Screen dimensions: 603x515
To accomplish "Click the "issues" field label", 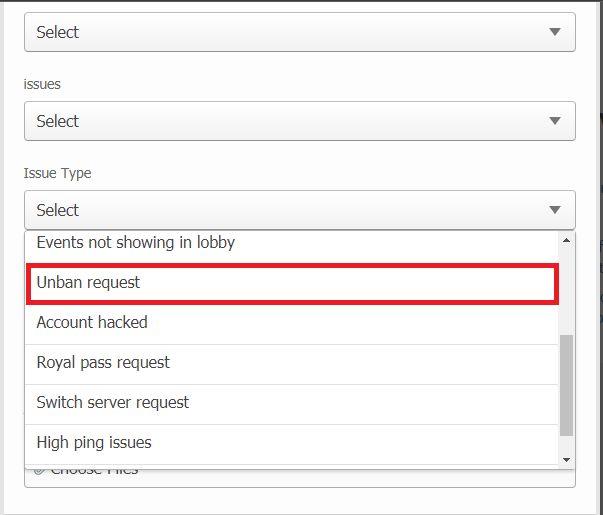I will click(x=42, y=84).
